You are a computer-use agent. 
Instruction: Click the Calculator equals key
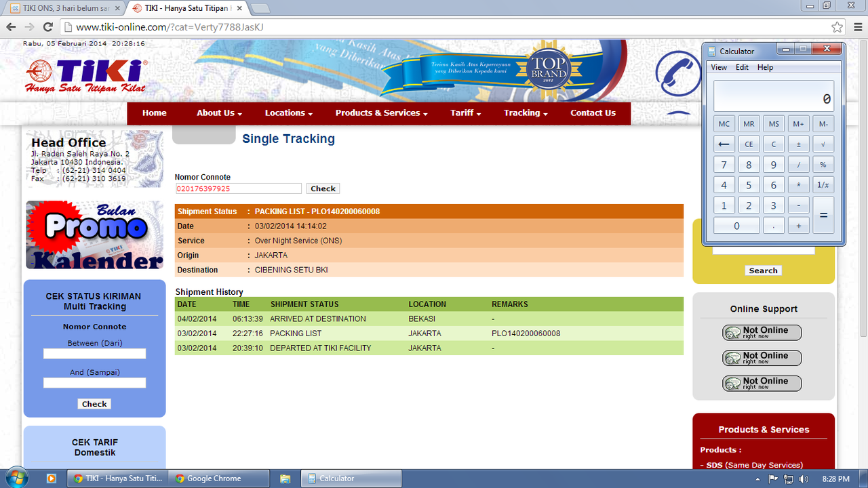coord(823,216)
